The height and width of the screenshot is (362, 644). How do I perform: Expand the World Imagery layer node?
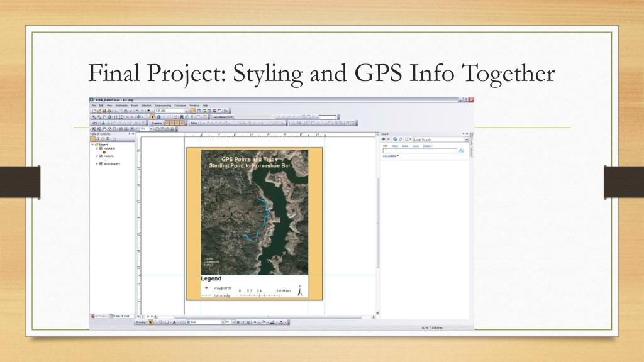click(97, 164)
